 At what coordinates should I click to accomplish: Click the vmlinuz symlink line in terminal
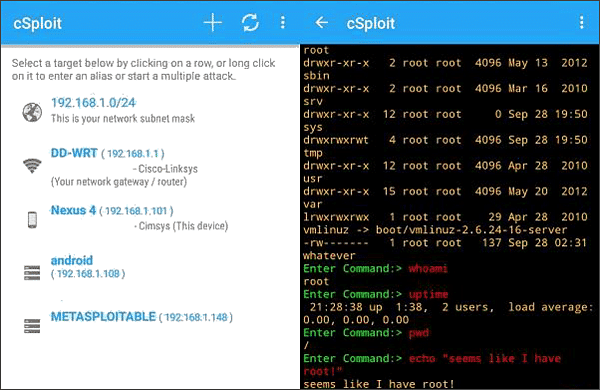point(435,230)
